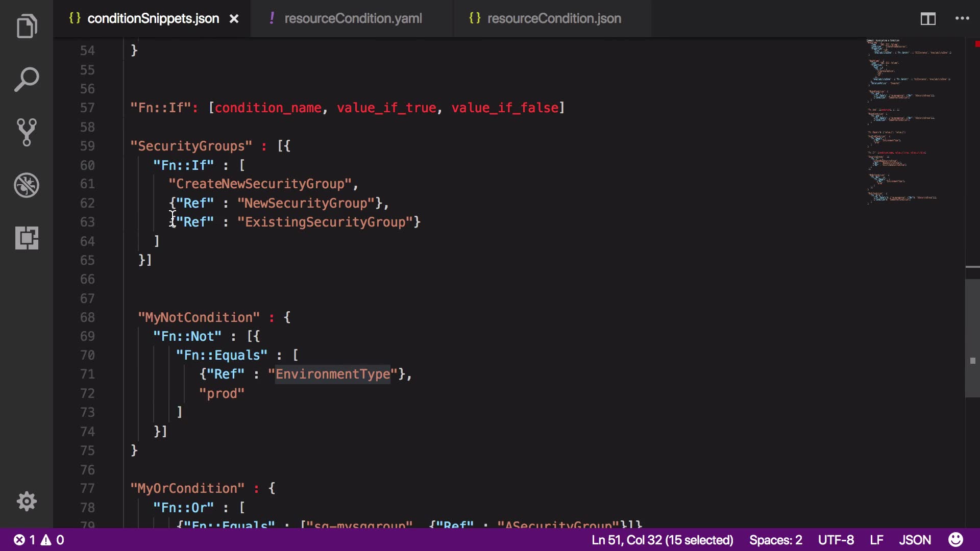Close the conditionSnippets.json tab
Screen dimensions: 980x551
(234, 19)
